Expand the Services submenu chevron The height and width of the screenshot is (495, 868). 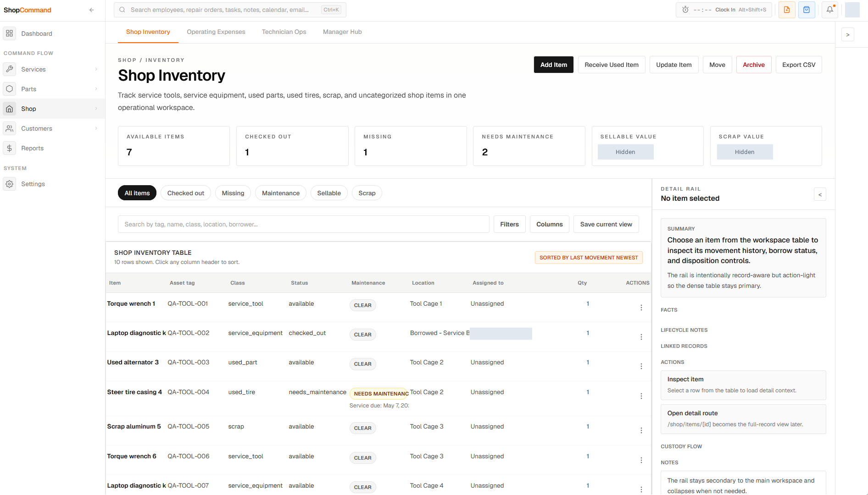click(96, 69)
